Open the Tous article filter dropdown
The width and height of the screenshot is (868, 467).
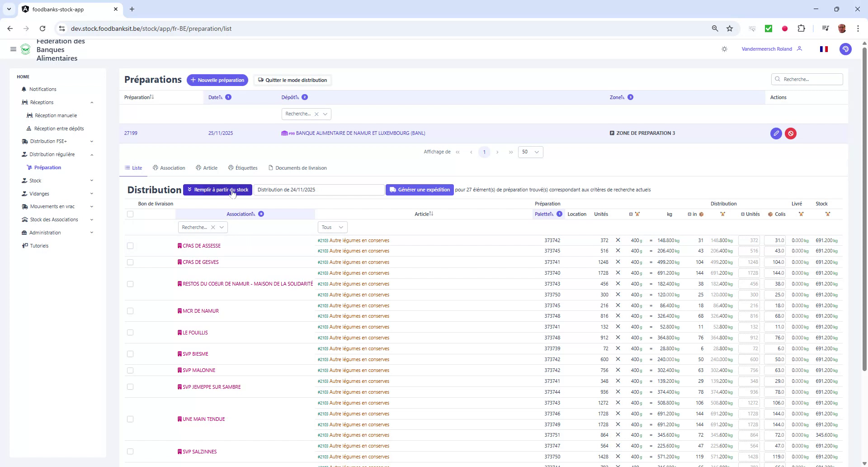(x=332, y=227)
